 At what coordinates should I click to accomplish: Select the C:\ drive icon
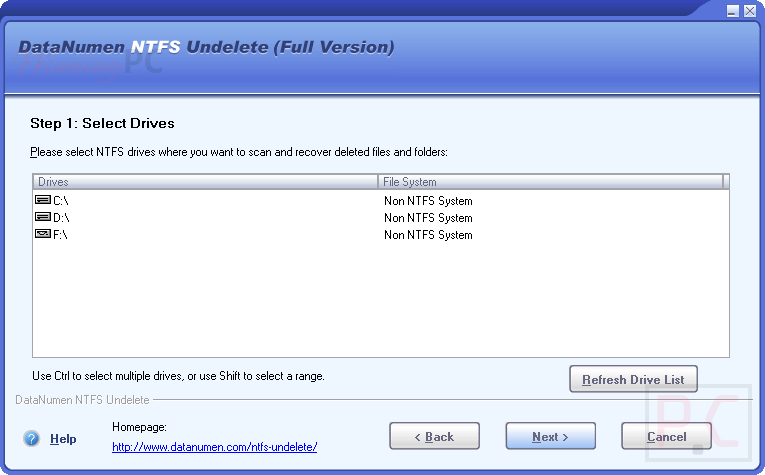(43, 199)
